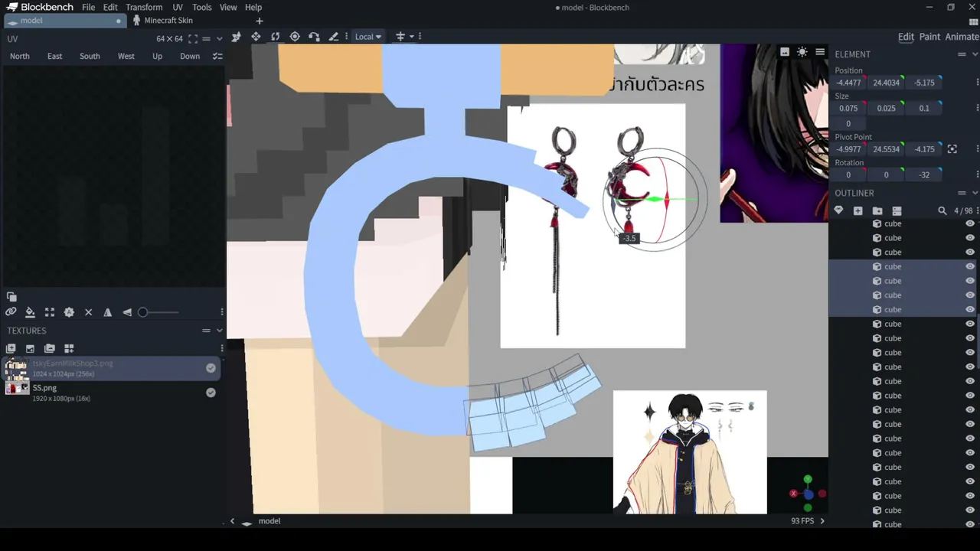This screenshot has height=551, width=980.
Task: Click the Outliner toggle options icon
Action: click(897, 210)
